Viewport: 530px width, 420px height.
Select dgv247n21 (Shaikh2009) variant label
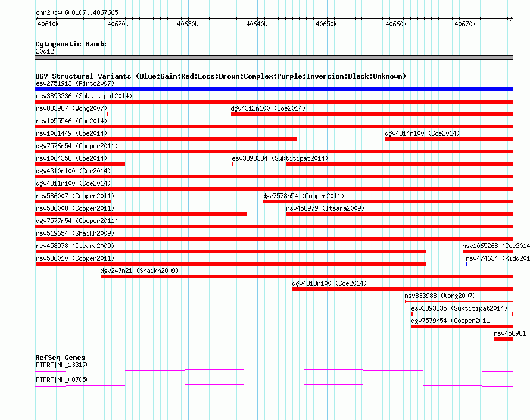click(139, 271)
